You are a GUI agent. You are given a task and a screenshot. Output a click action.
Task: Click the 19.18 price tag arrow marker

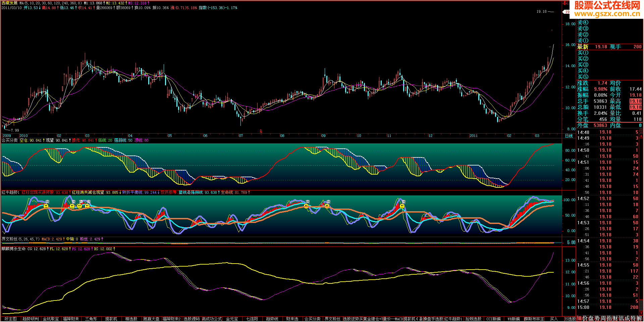point(567,12)
